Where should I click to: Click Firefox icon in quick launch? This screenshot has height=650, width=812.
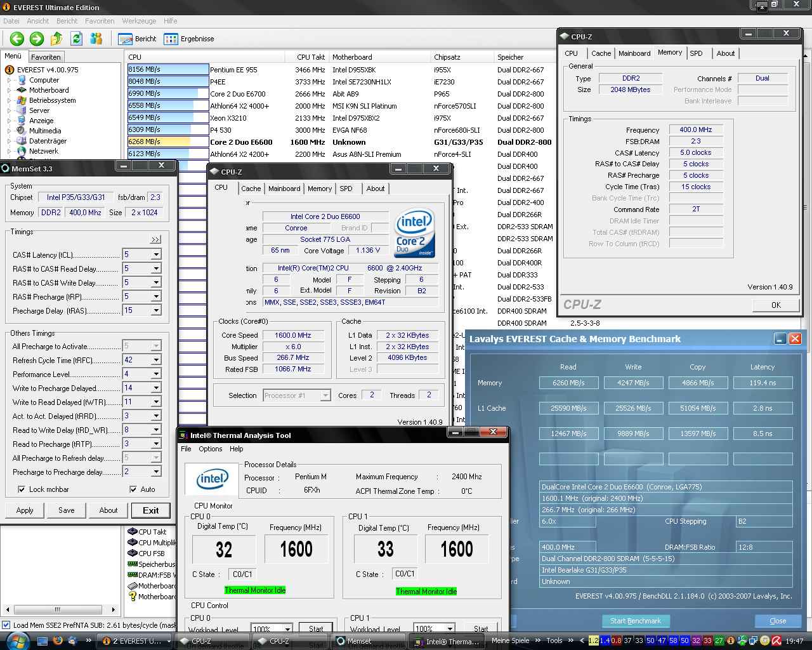click(58, 640)
